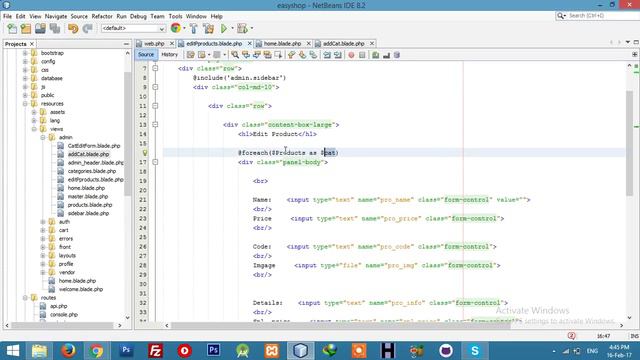The width and height of the screenshot is (640, 360).
Task: Open the project configuration default dropdown
Action: [133, 28]
